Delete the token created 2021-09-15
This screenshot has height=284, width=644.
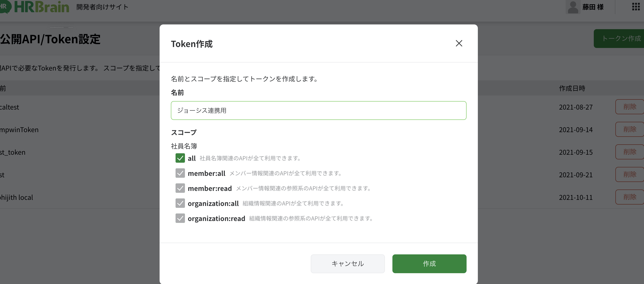click(x=629, y=152)
